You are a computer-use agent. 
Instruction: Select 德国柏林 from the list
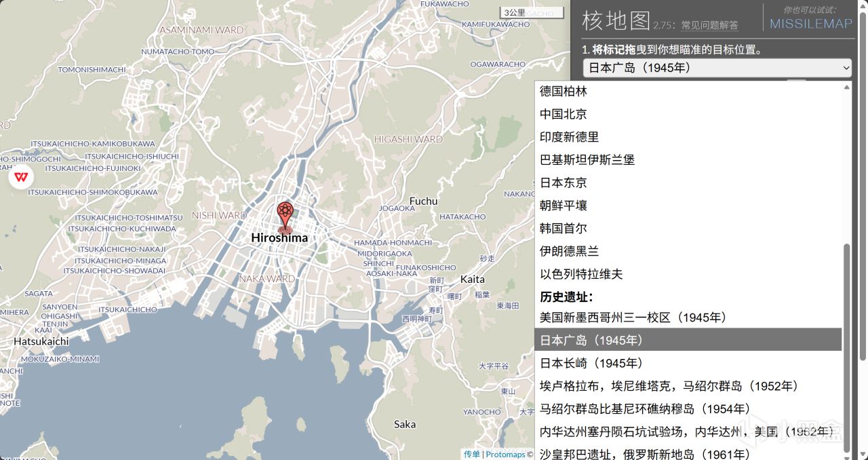tap(688, 91)
